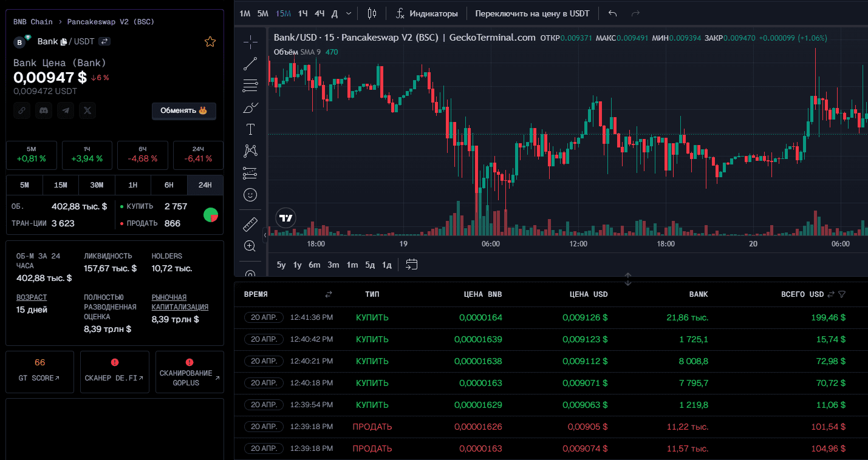Click the chart and table splitter handle
This screenshot has height=460, width=868.
pyautogui.click(x=628, y=279)
